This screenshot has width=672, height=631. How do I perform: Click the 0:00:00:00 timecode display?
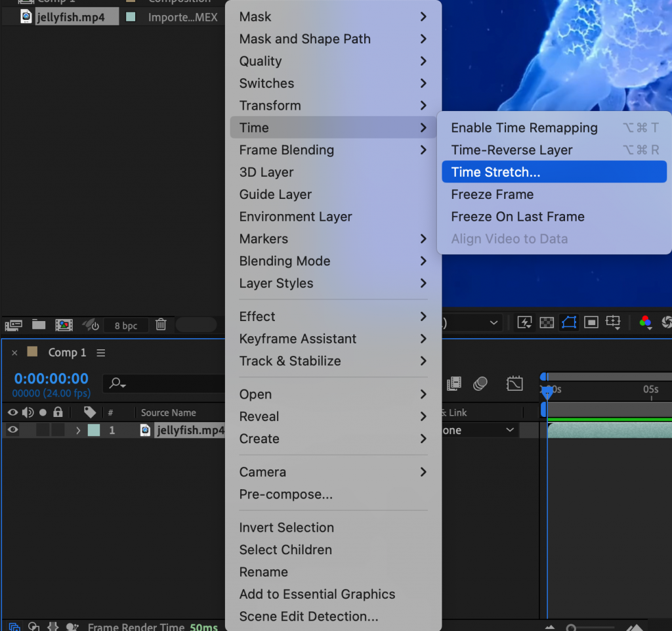pyautogui.click(x=51, y=378)
